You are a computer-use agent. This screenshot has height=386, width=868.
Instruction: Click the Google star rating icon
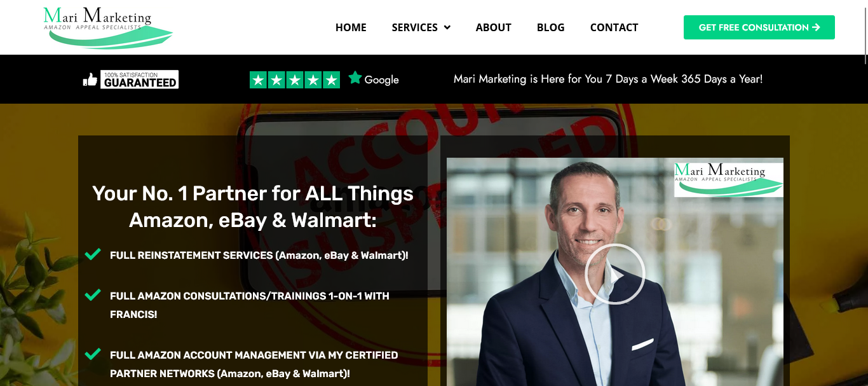[355, 78]
